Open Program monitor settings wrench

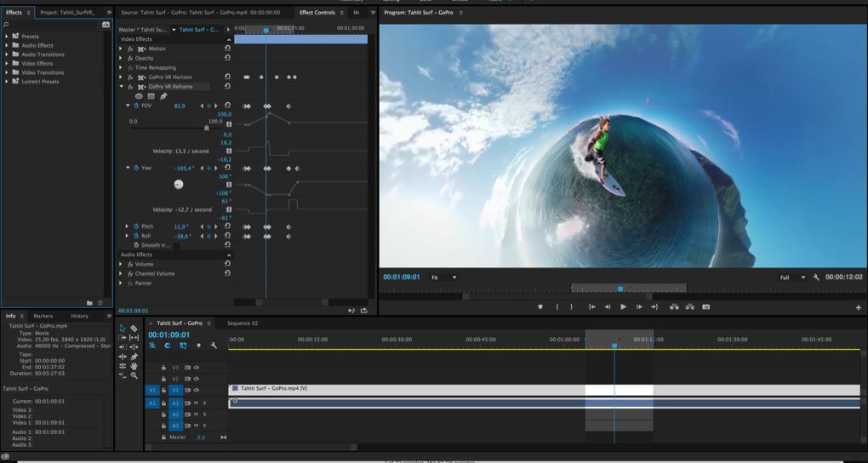tap(815, 277)
